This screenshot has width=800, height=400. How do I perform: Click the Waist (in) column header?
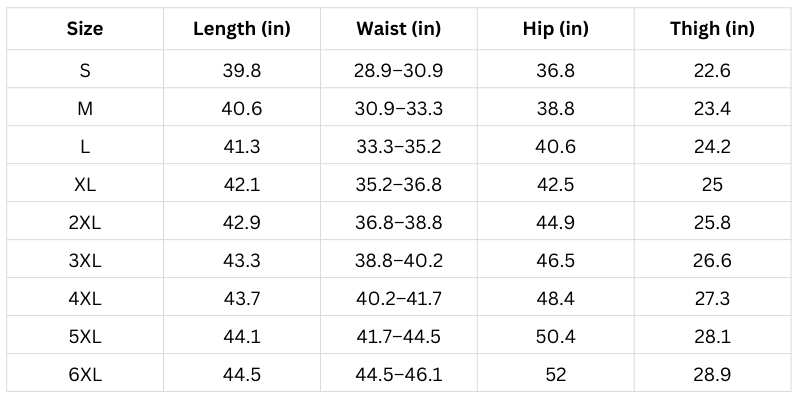click(x=399, y=28)
